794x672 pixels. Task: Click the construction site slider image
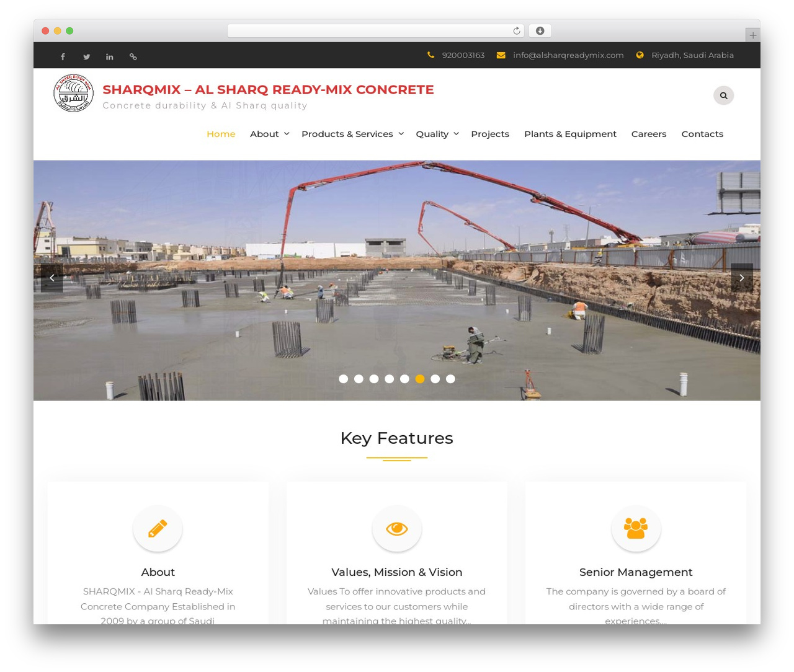(x=397, y=280)
